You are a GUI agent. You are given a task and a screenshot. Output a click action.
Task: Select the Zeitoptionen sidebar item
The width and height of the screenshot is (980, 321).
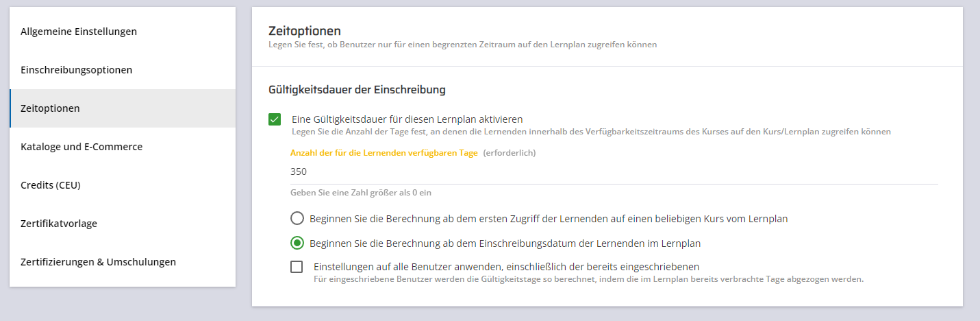pos(123,108)
